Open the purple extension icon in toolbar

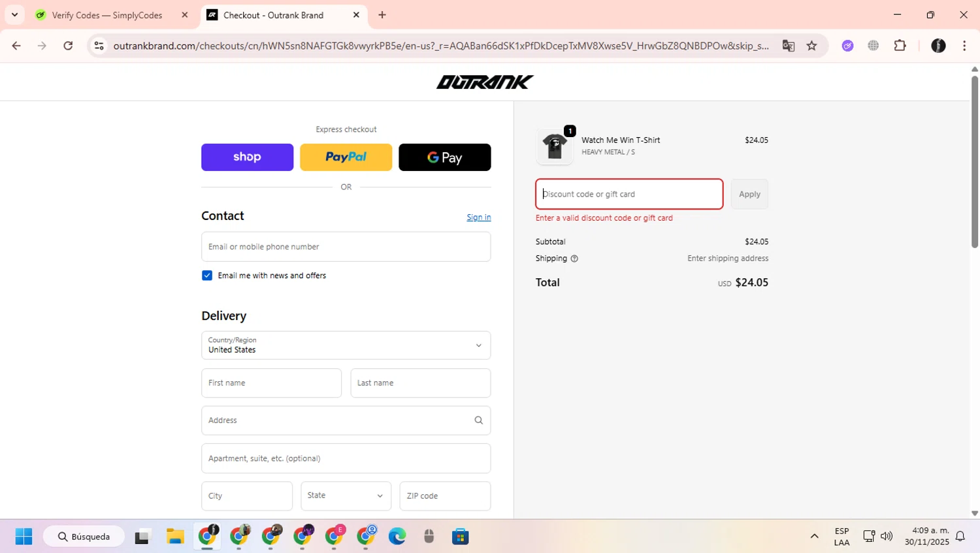847,46
